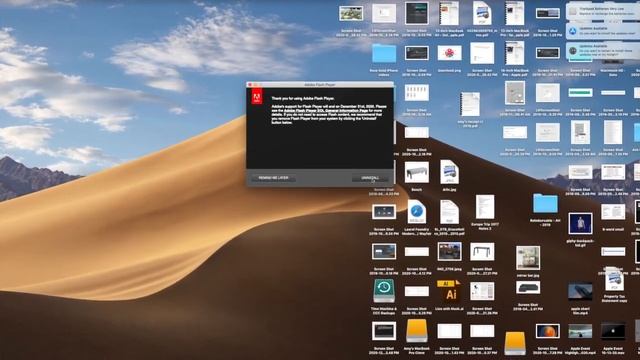This screenshot has width=640, height=360.
Task: Open the Rose Gold iPhone videos folder
Action: (384, 53)
